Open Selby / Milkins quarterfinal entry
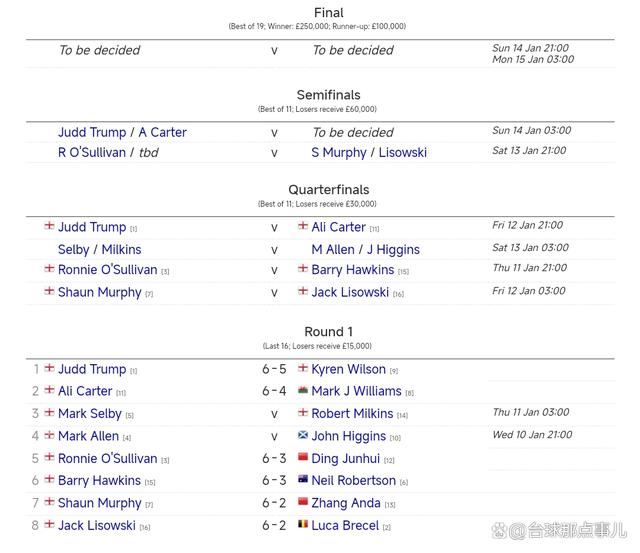This screenshot has height=553, width=640. pyautogui.click(x=100, y=249)
